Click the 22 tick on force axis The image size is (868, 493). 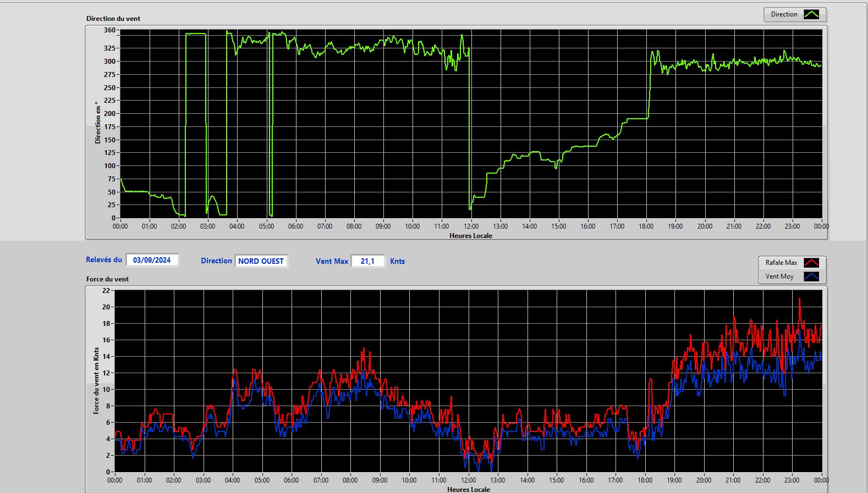[x=106, y=290]
